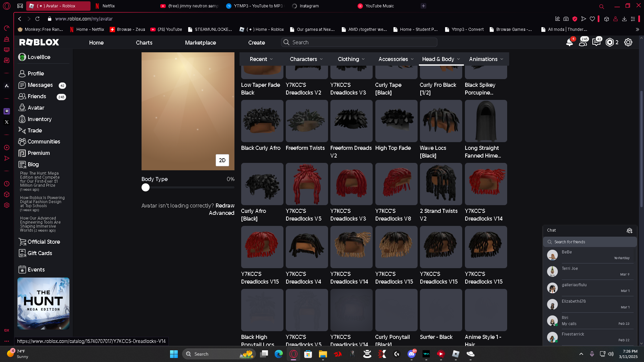This screenshot has width=644, height=362.
Task: Expand the Accessories dropdown
Action: pyautogui.click(x=396, y=59)
